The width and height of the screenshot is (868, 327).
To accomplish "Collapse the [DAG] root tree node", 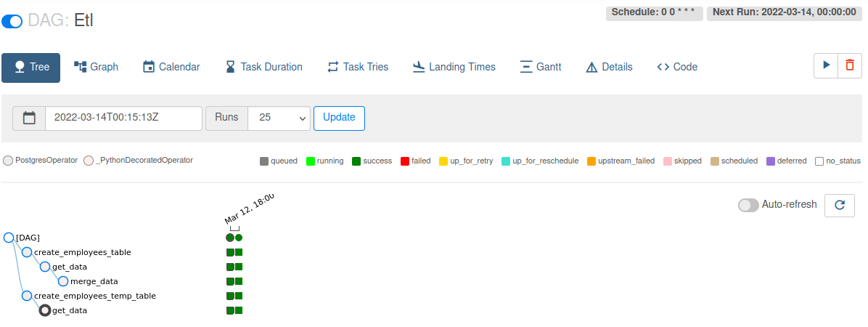I will point(9,238).
